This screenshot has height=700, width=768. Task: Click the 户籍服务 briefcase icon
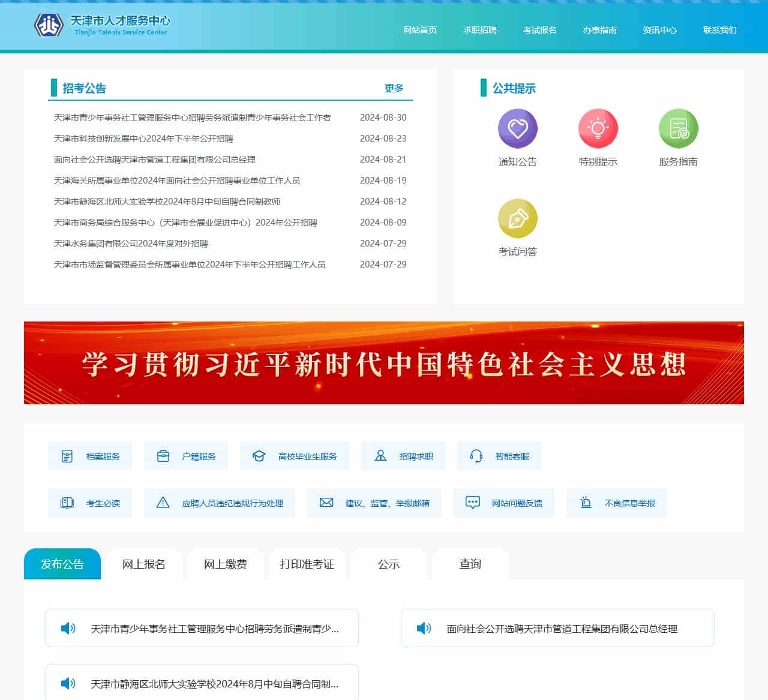pos(163,456)
